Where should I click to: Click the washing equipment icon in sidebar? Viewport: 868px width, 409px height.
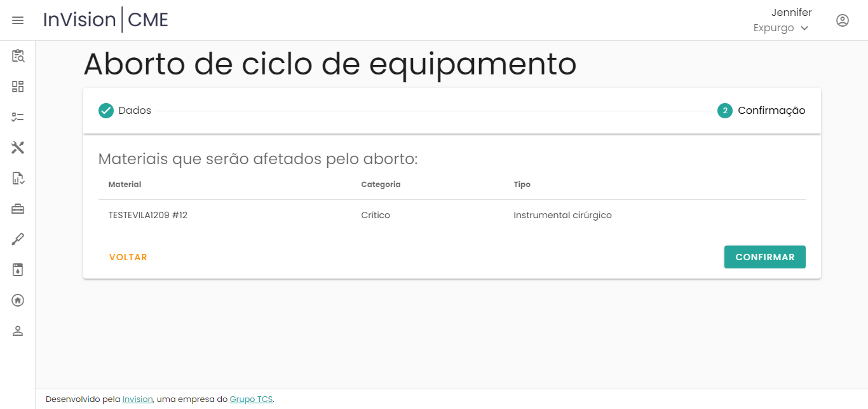click(18, 270)
